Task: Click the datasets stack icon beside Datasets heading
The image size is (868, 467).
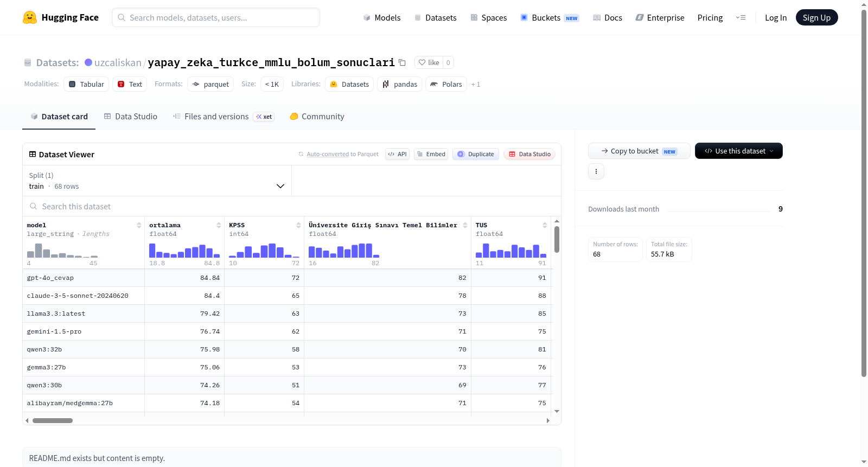Action: 28,62
